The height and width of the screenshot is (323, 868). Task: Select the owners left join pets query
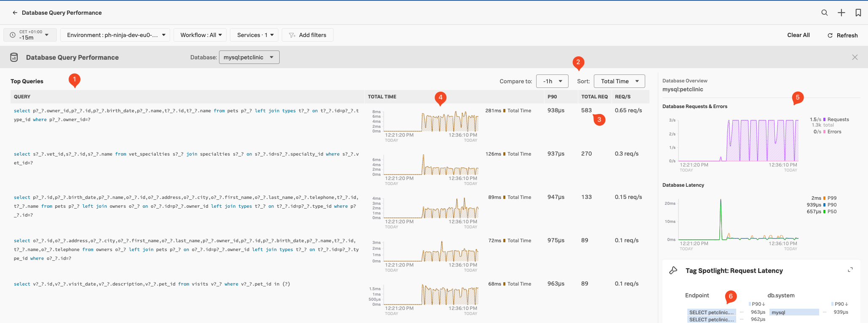click(186, 249)
